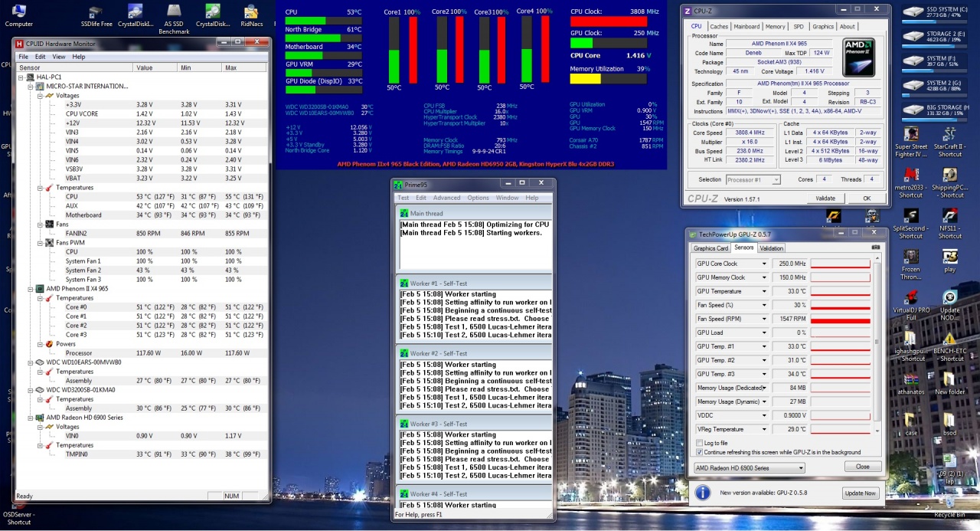The height and width of the screenshot is (531, 980).
Task: Launch the SplitSecond shortcut
Action: pyautogui.click(x=911, y=224)
